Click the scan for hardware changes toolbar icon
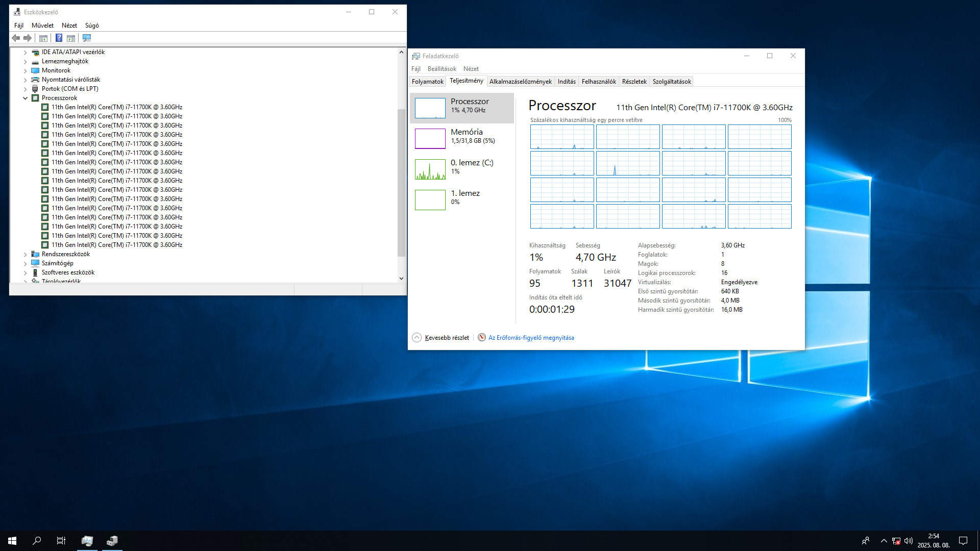This screenshot has height=551, width=980. tap(87, 38)
